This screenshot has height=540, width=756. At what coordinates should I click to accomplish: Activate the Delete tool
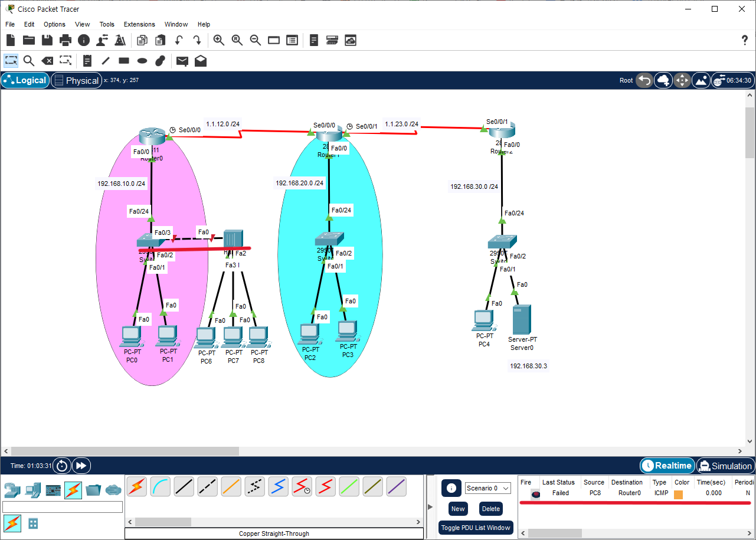(47, 60)
